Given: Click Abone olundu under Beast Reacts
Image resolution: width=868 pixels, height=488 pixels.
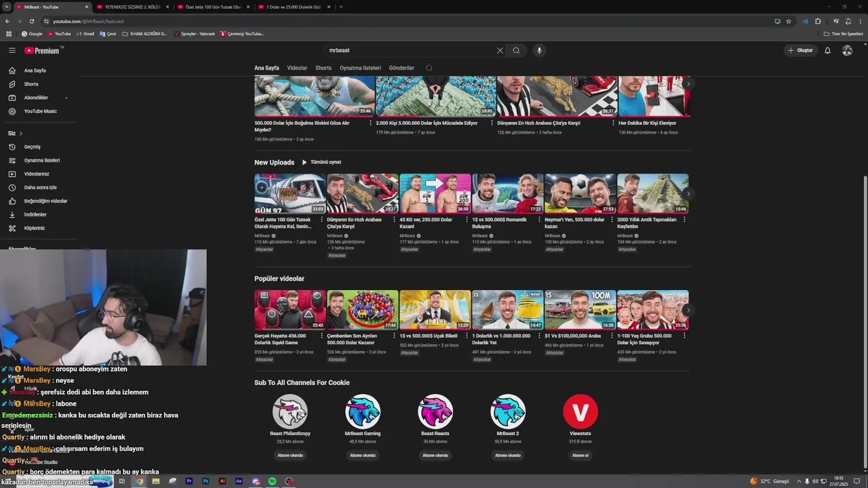Looking at the screenshot, I should (435, 455).
